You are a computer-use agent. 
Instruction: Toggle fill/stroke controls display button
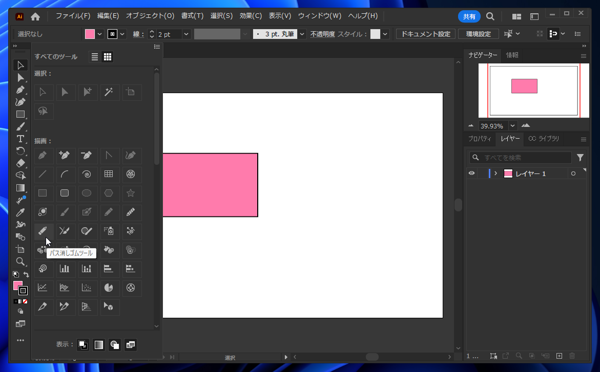click(83, 345)
